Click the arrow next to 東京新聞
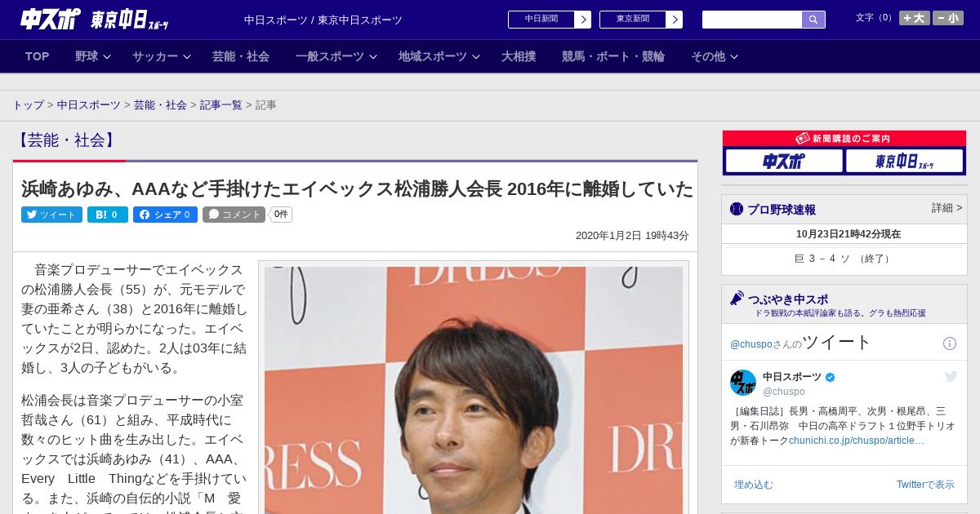 point(675,20)
